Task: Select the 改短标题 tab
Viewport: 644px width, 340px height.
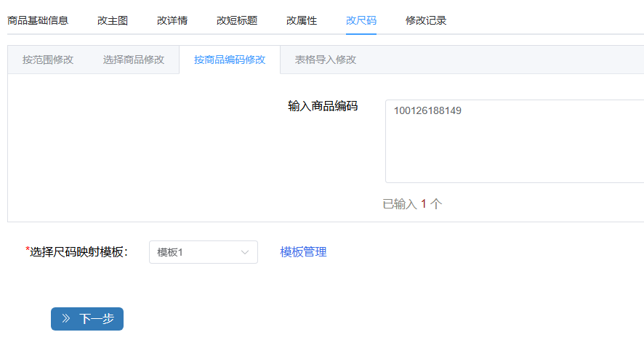Action: click(x=237, y=20)
